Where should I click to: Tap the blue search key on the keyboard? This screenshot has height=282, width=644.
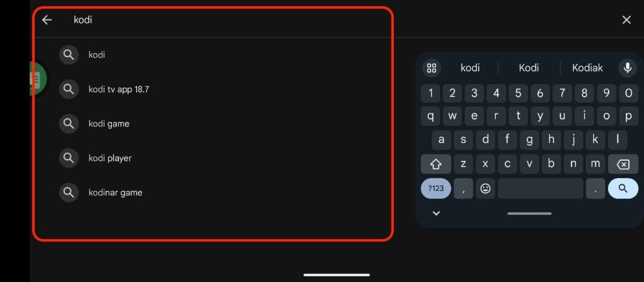click(x=623, y=188)
